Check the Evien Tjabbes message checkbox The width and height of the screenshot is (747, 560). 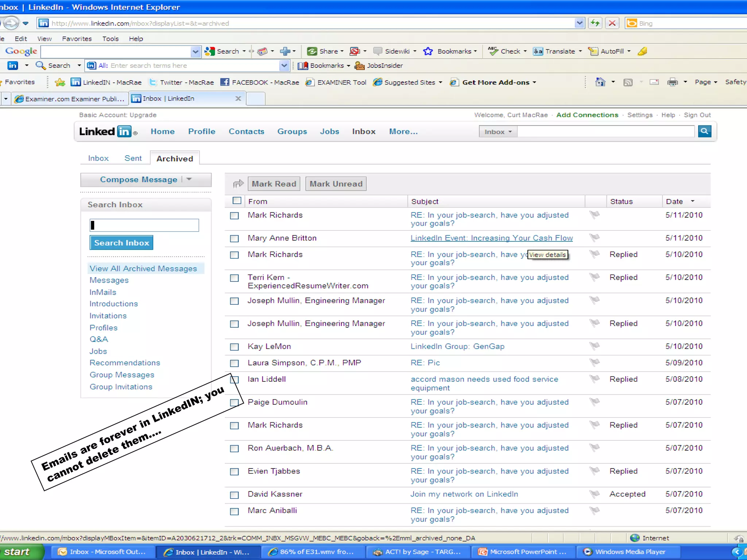(234, 471)
